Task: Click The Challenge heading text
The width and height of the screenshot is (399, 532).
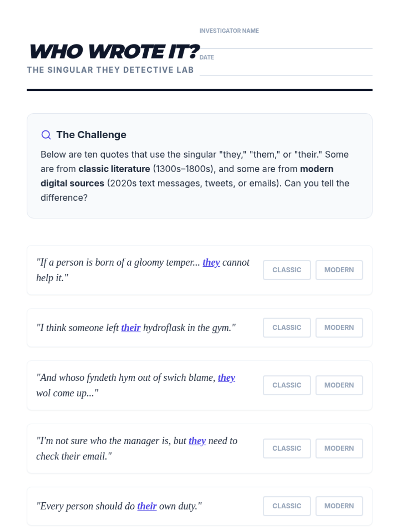Action: 91,135
